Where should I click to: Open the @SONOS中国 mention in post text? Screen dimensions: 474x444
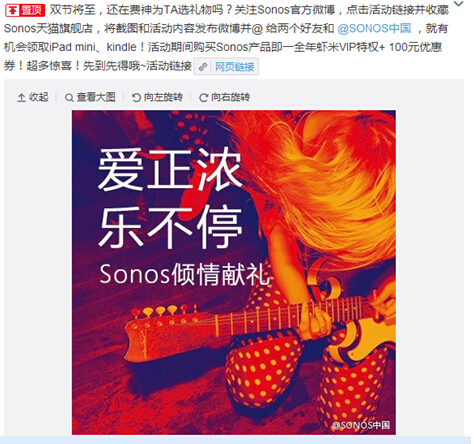point(374,28)
